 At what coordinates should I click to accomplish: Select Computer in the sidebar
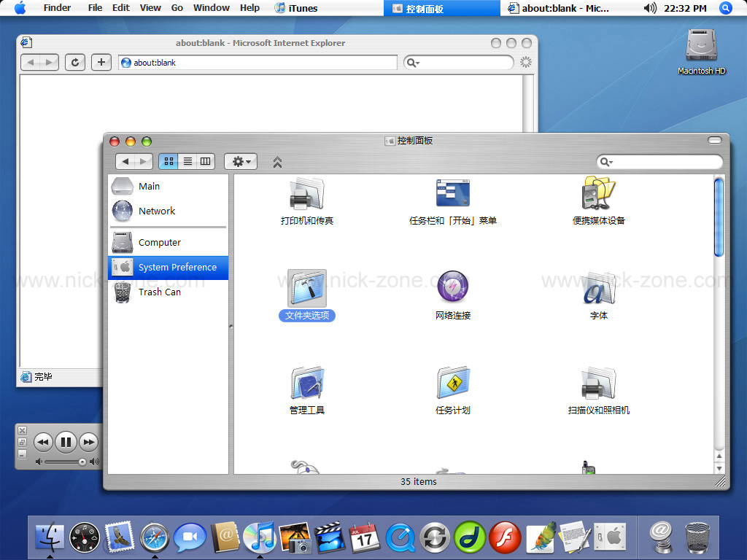point(169,242)
